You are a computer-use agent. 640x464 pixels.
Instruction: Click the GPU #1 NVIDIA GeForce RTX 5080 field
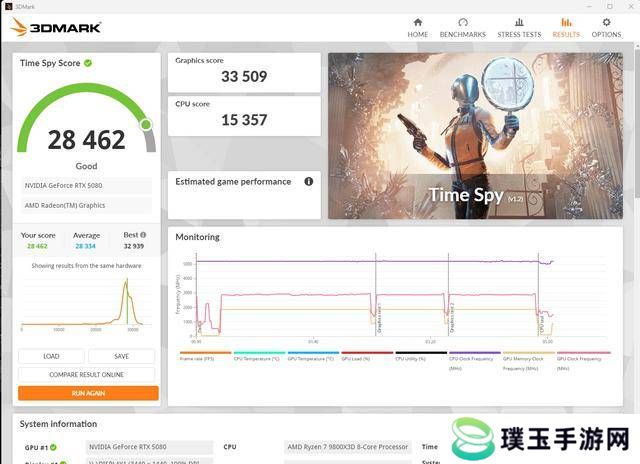[x=149, y=447]
